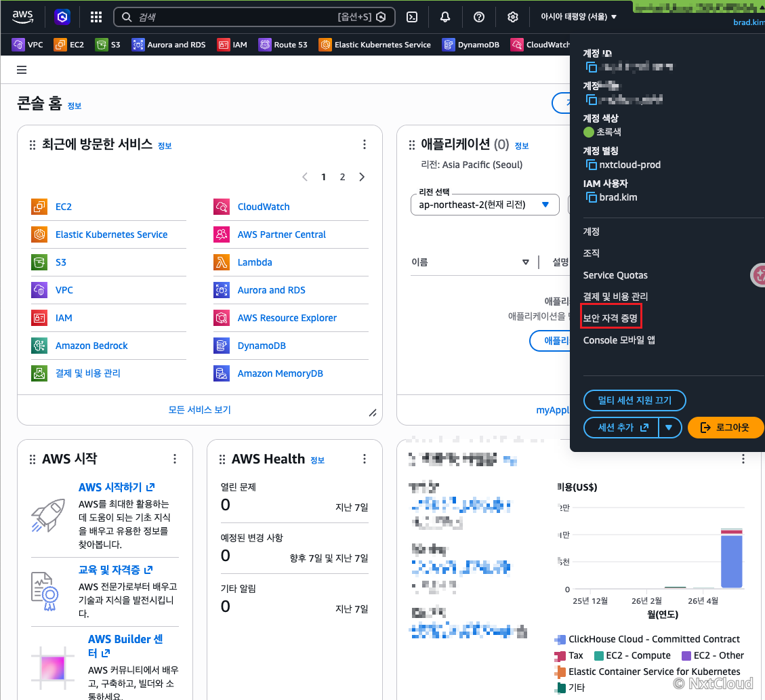
Task: Open the cost widget three-dot options menu
Action: [x=743, y=459]
